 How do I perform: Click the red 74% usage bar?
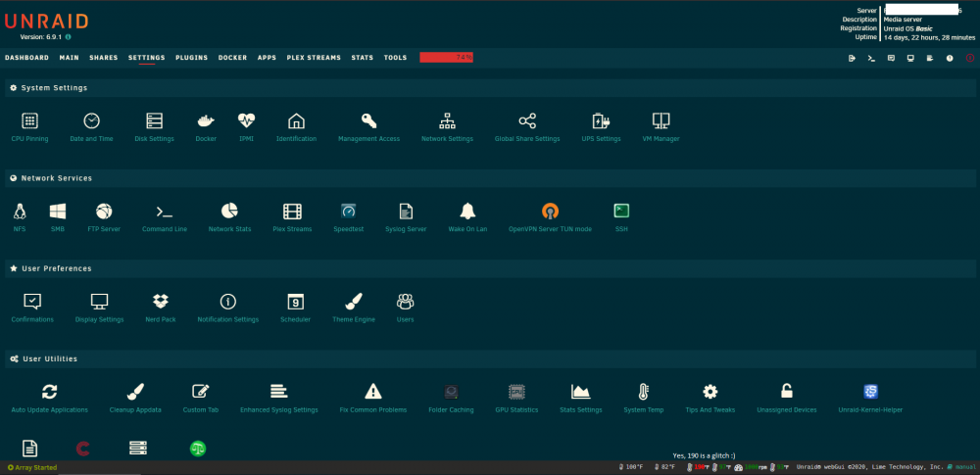click(446, 58)
